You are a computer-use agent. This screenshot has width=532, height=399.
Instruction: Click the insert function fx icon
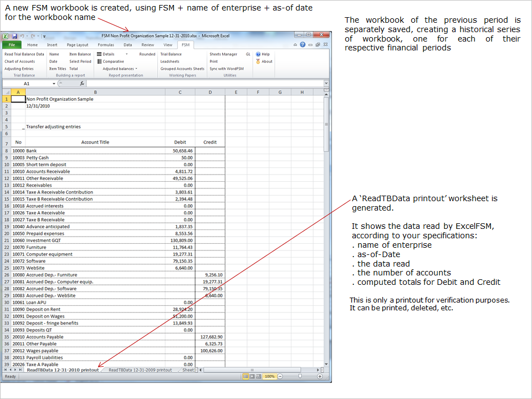pos(82,84)
